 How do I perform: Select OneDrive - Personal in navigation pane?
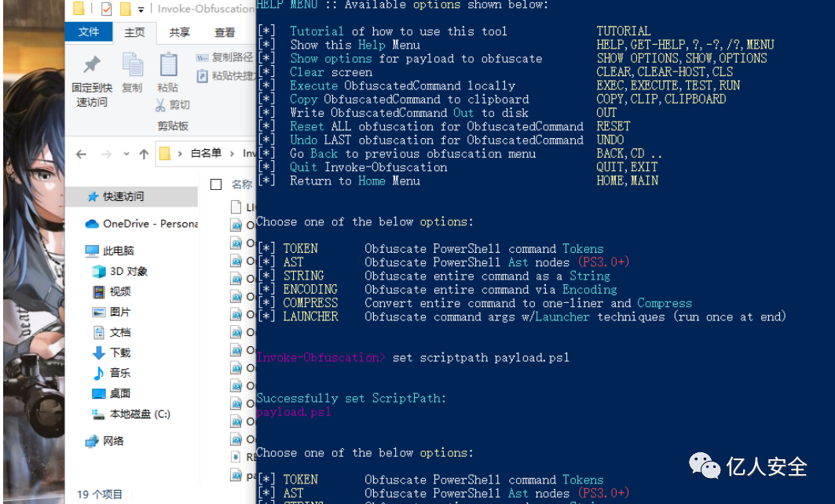coord(141,224)
